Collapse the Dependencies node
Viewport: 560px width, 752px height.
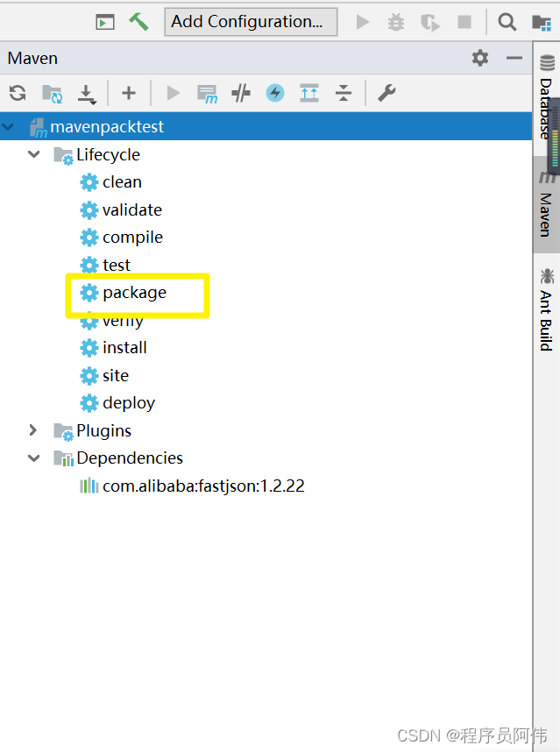[x=33, y=458]
